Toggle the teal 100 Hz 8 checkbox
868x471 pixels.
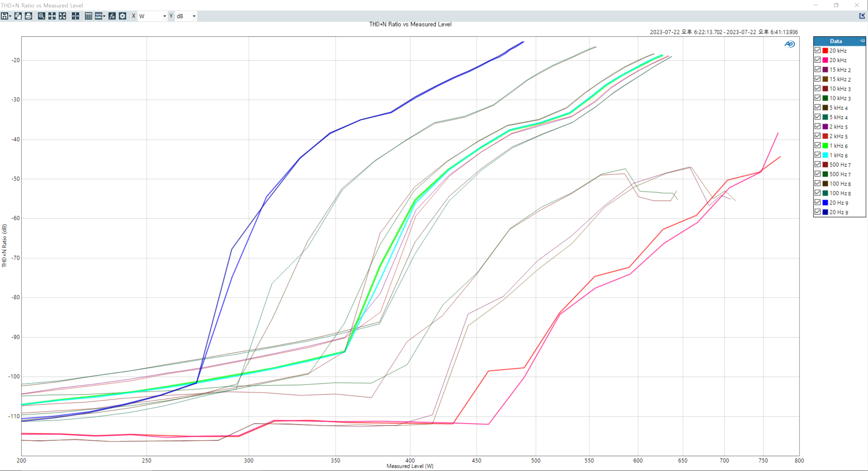click(x=817, y=193)
